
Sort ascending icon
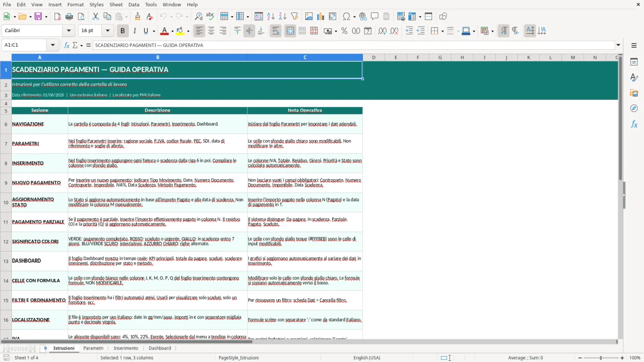[x=271, y=17]
